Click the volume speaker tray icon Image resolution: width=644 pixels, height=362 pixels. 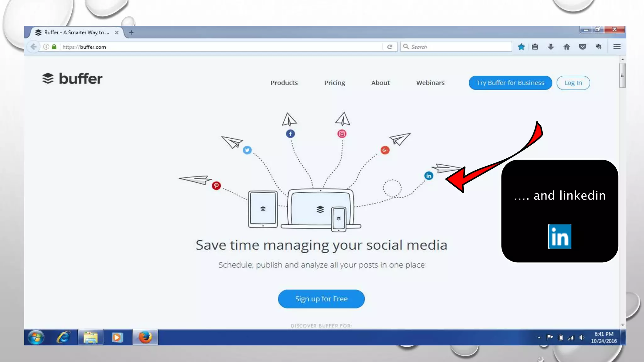click(x=582, y=337)
